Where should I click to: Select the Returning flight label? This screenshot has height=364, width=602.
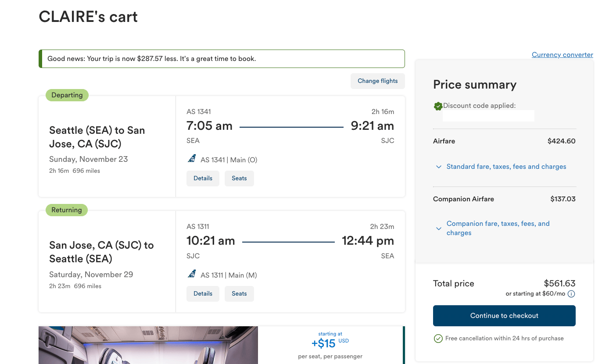point(67,210)
